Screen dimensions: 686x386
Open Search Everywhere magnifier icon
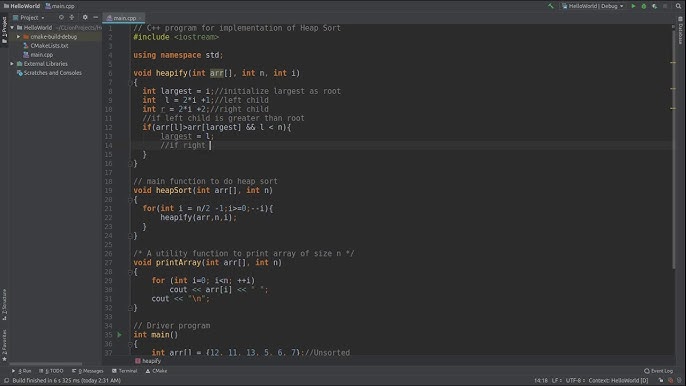[678, 6]
